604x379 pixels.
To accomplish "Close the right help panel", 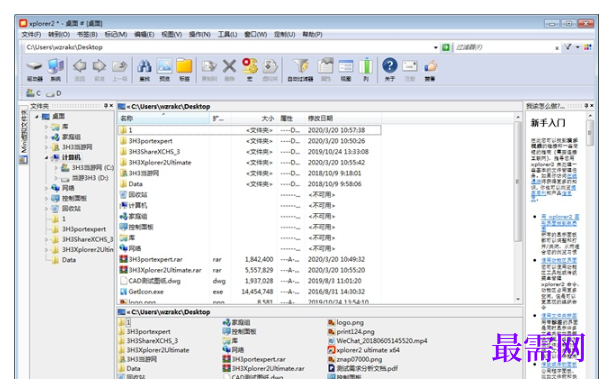I will point(592,106).
